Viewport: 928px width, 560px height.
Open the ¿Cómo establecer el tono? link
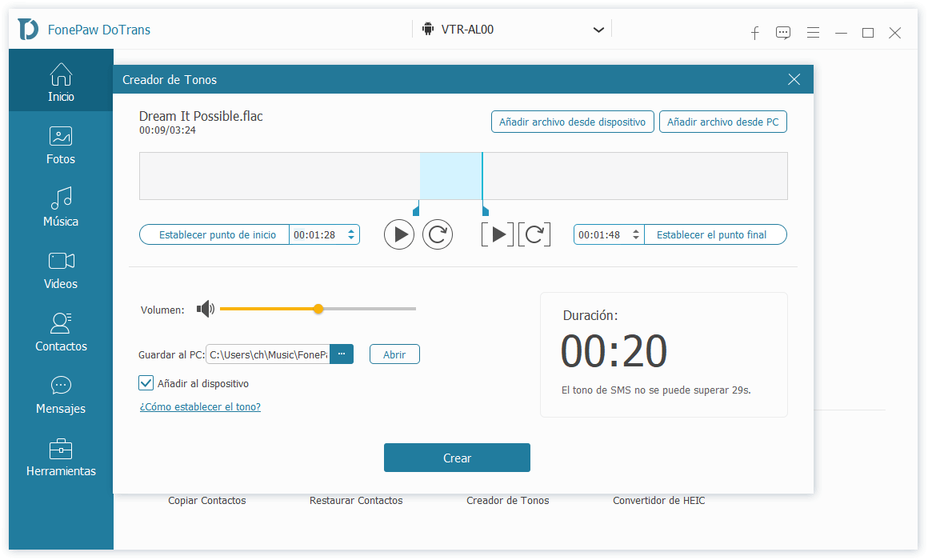coord(200,406)
